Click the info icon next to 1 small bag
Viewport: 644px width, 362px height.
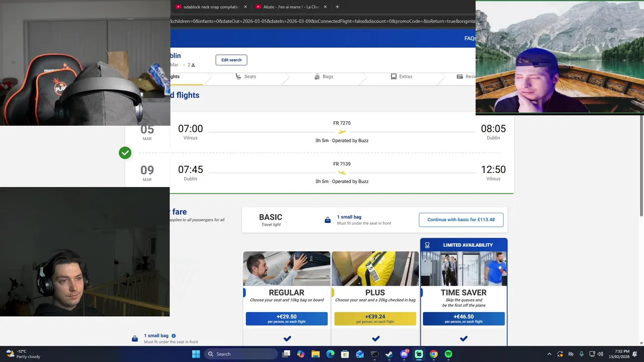pyautogui.click(x=174, y=336)
